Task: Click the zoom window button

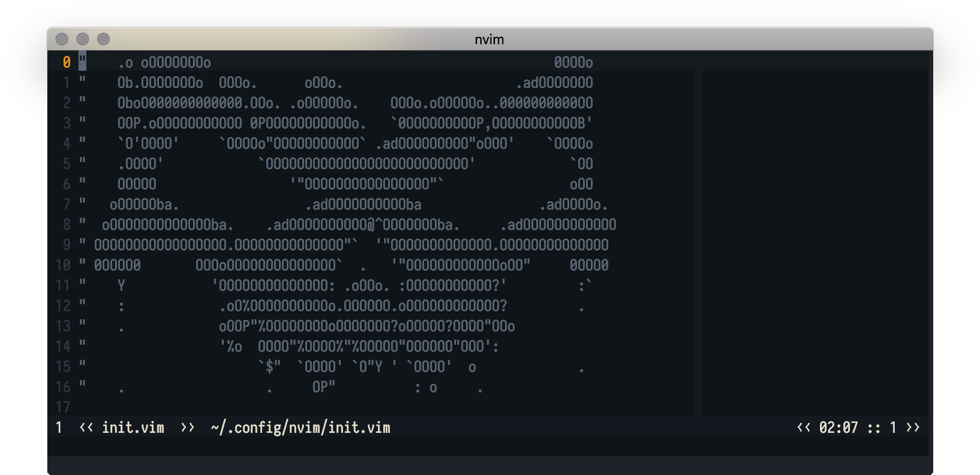Action: (103, 39)
